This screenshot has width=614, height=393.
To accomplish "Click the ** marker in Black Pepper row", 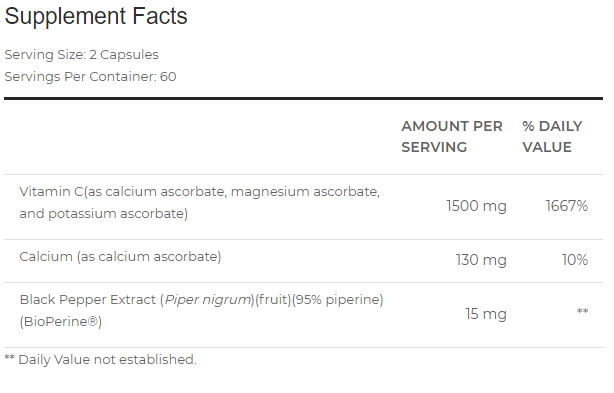I will click(582, 312).
